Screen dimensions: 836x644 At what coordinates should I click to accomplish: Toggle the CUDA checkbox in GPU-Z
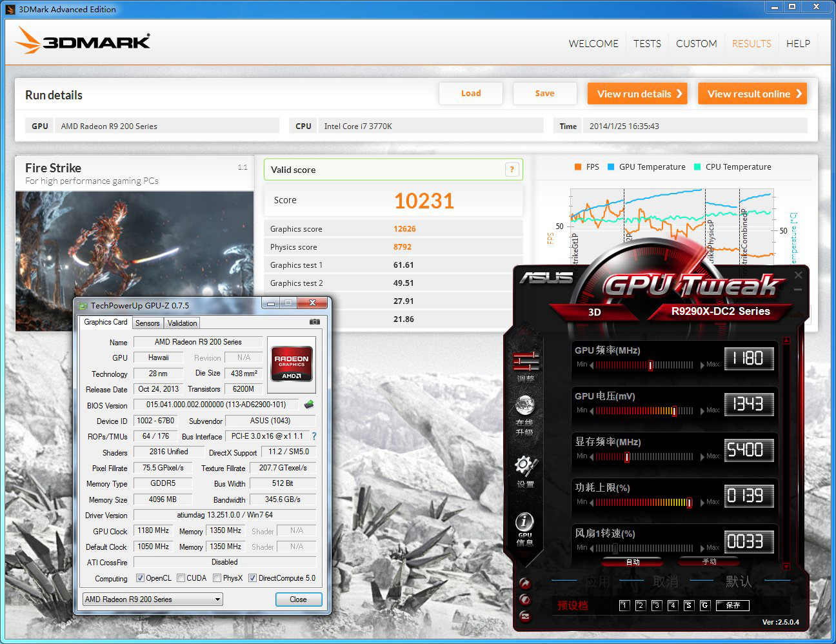181,578
